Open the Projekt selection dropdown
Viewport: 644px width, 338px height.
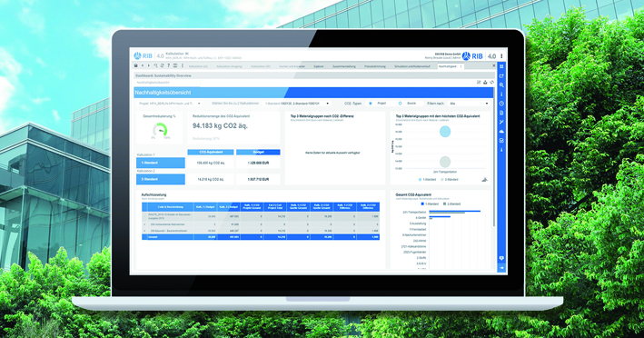point(170,104)
